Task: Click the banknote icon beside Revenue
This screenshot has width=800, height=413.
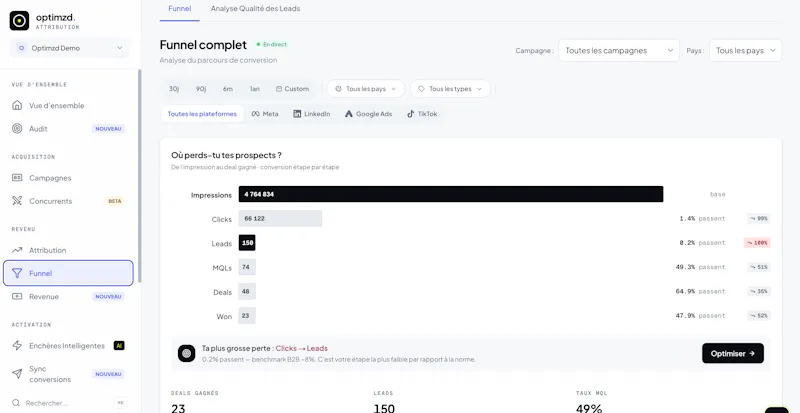Action: pos(17,297)
